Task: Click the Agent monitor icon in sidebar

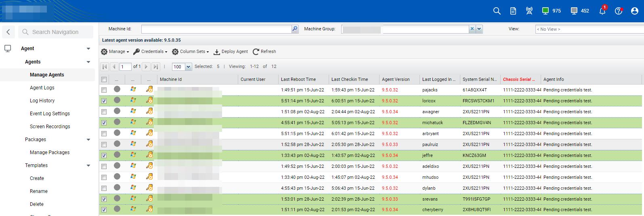Action: [8, 49]
